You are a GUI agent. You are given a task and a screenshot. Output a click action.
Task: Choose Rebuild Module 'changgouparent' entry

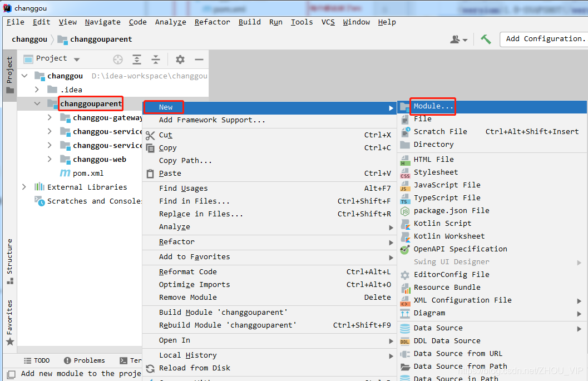[x=270, y=325]
